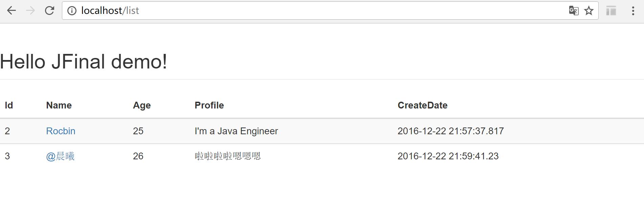Open the @晨曦 name link
This screenshot has width=644, height=219.
click(x=60, y=156)
